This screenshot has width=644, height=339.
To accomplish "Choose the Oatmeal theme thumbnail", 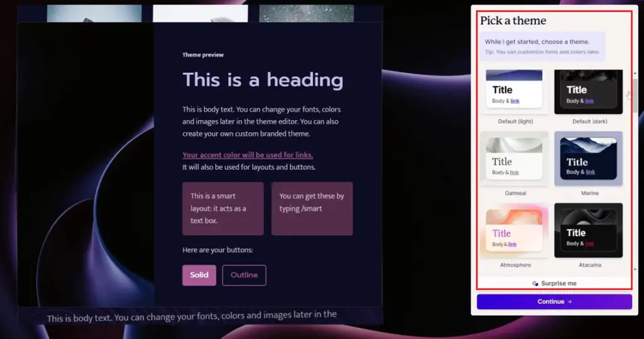I will click(514, 158).
